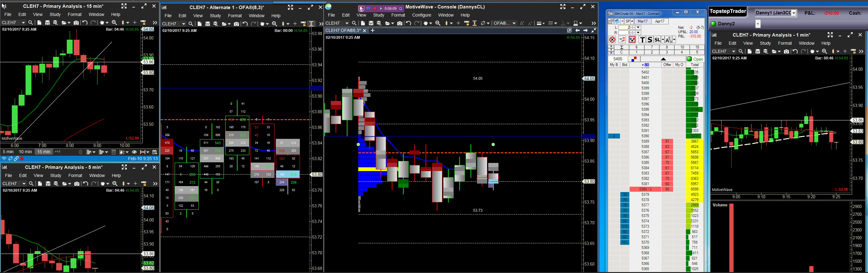Stop the screen recording
The width and height of the screenshot is (868, 273).
point(374,8)
